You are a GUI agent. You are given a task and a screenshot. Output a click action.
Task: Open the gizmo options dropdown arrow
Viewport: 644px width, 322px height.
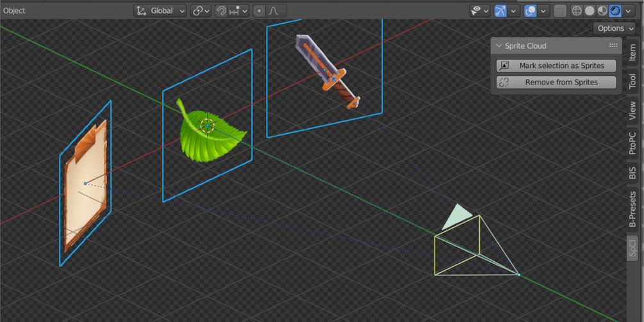[x=513, y=11]
